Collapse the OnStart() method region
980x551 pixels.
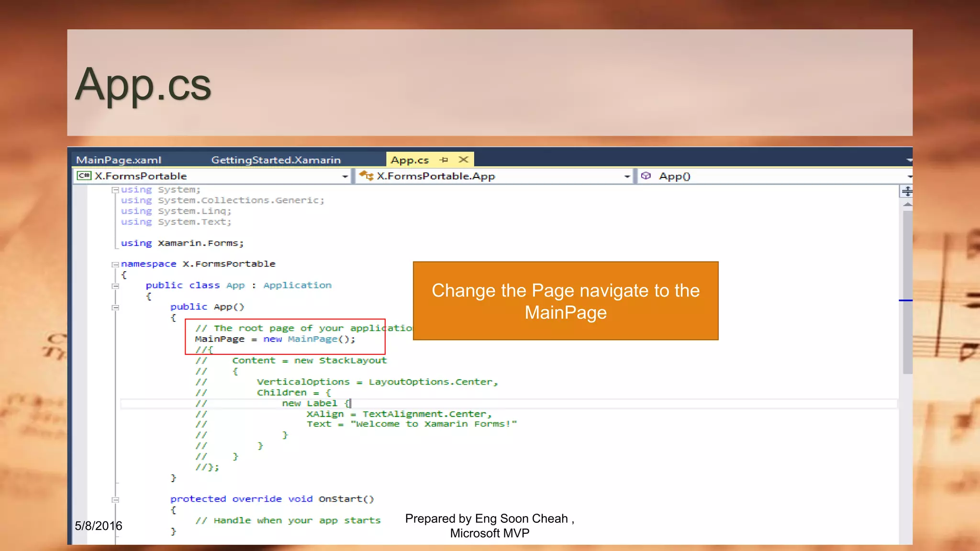(x=115, y=500)
